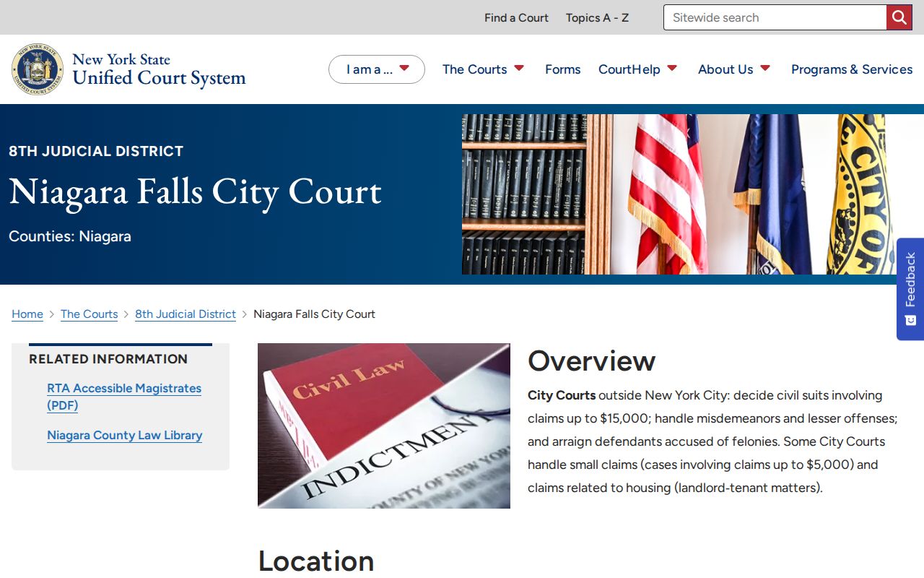Click the Location heading
This screenshot has height=578, width=924.
coord(316,561)
